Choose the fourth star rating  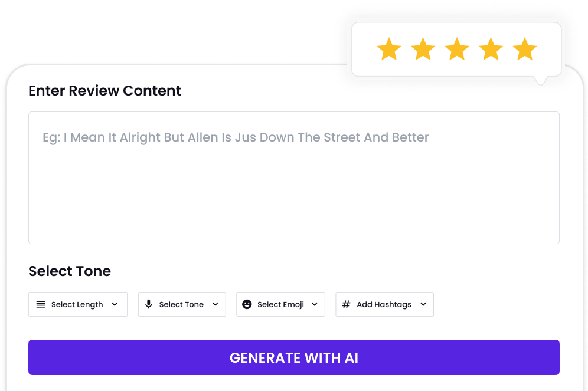point(491,50)
